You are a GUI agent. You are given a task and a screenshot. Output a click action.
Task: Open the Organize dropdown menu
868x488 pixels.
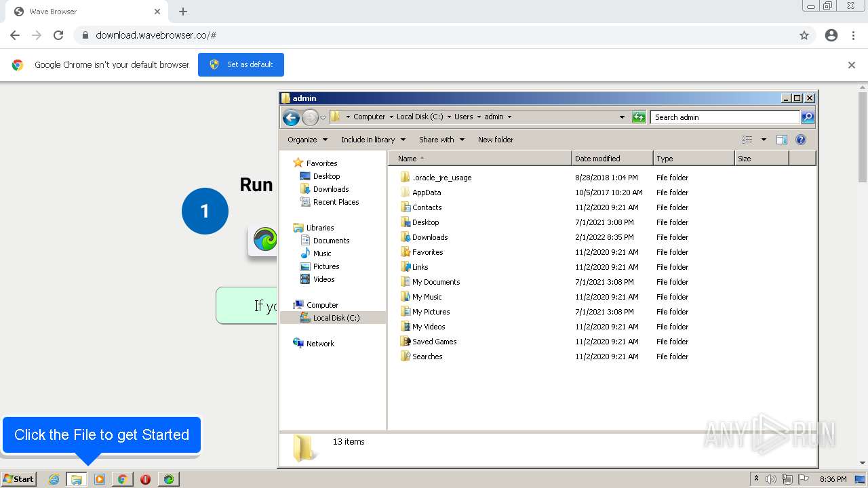307,140
